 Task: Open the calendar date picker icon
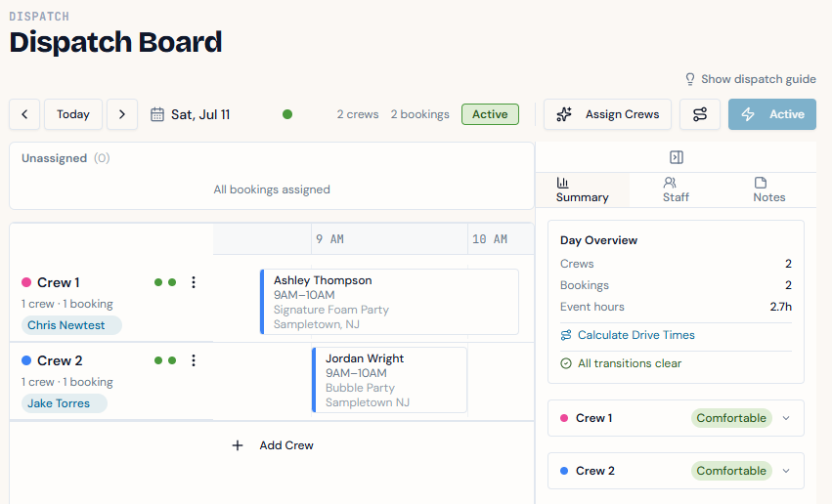pos(157,114)
